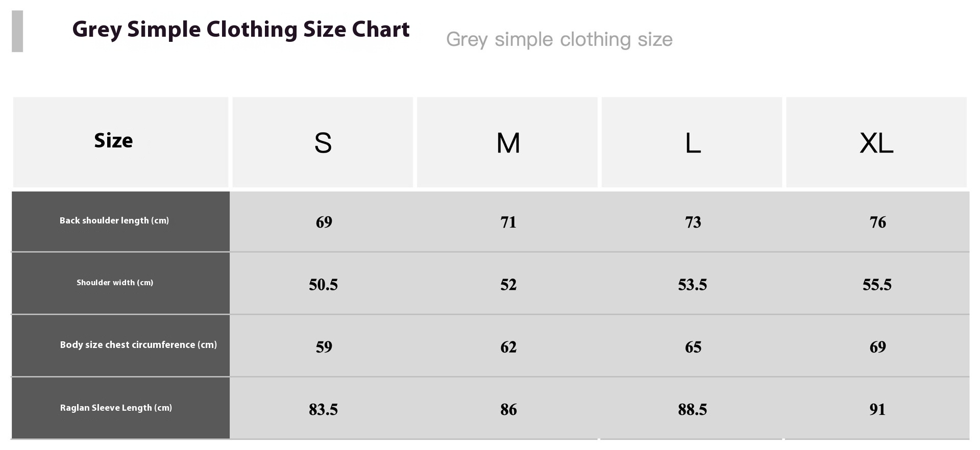Click the value 83.5 for S sleeve length
The width and height of the screenshot is (980, 450).
pyautogui.click(x=323, y=410)
